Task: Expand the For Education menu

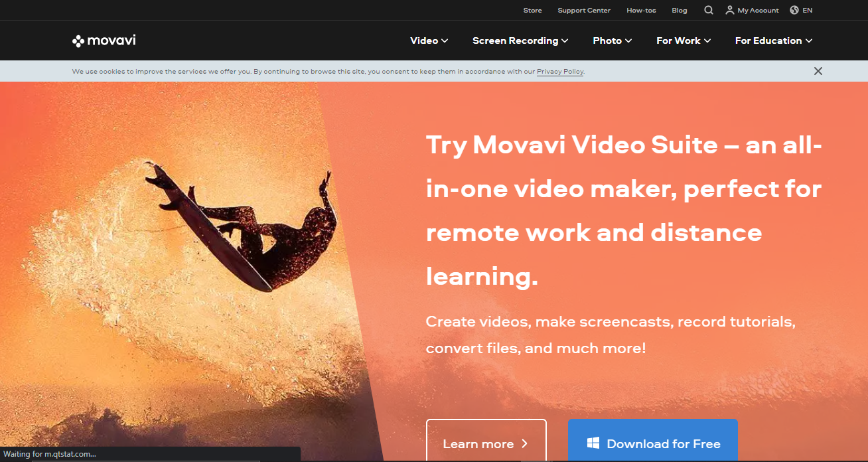Action: pyautogui.click(x=774, y=40)
